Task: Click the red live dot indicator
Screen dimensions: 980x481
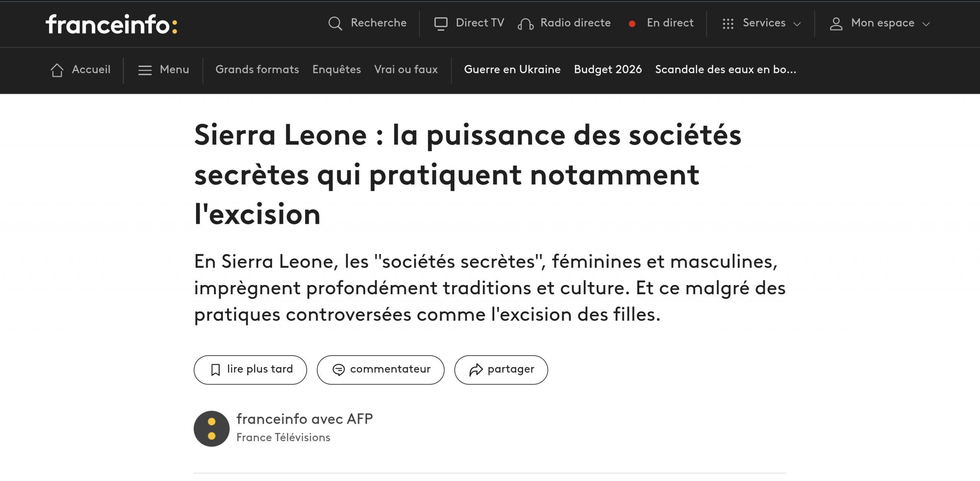Action: point(632,24)
